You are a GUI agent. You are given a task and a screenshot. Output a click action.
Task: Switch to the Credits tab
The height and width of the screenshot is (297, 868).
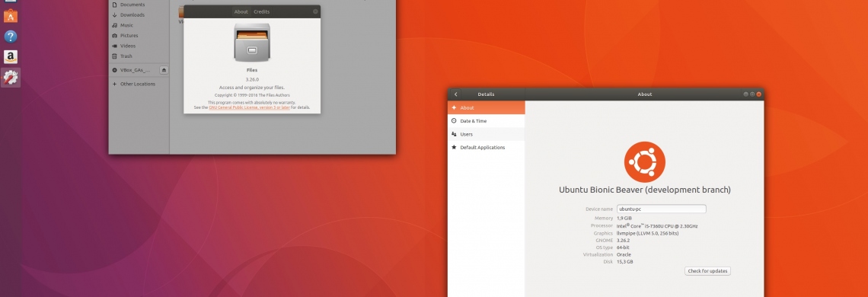[262, 11]
